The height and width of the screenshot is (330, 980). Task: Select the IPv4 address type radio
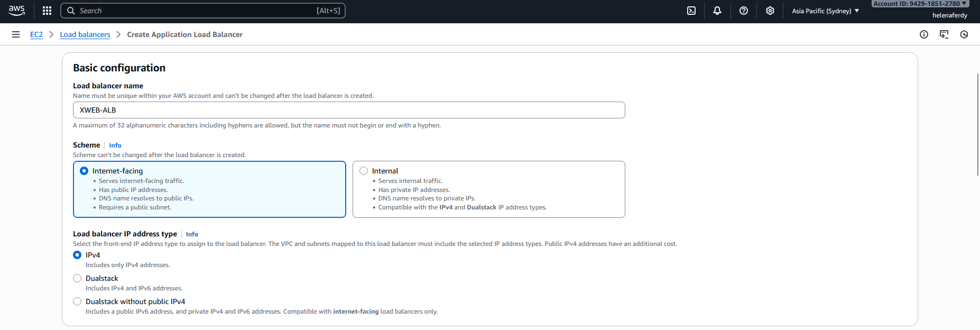(77, 255)
